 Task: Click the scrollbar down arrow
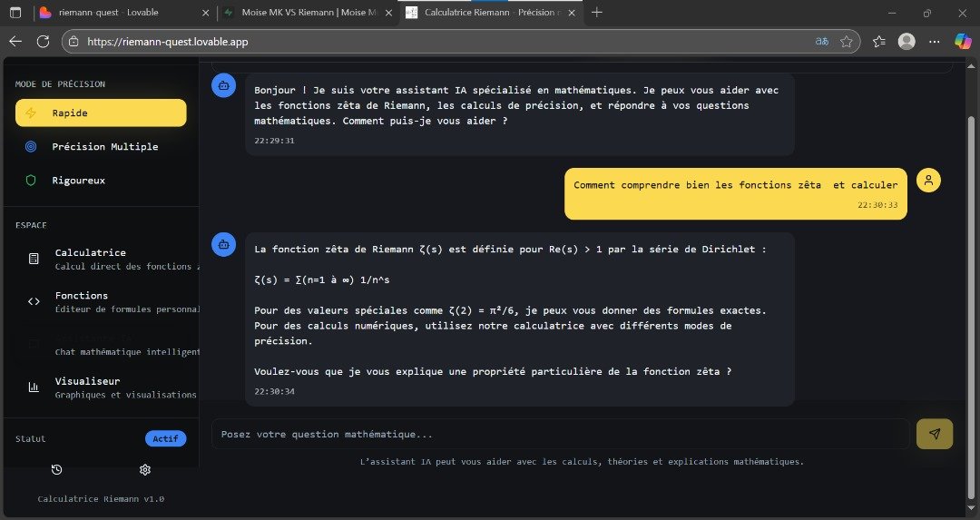click(971, 510)
